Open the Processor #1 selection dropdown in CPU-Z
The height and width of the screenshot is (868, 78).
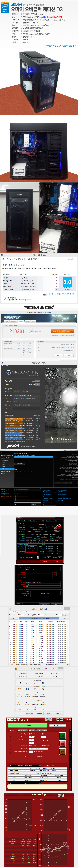click(x=32, y=557)
